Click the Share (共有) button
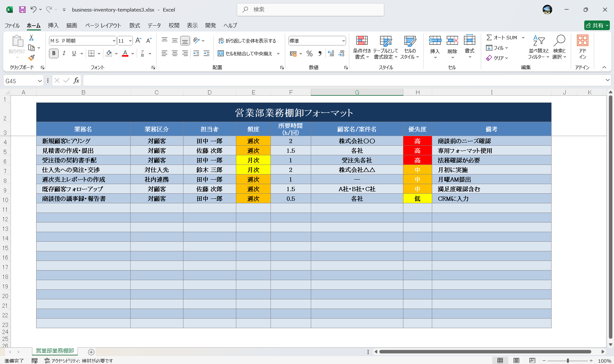Viewport: 614px width, 364px height. (597, 25)
